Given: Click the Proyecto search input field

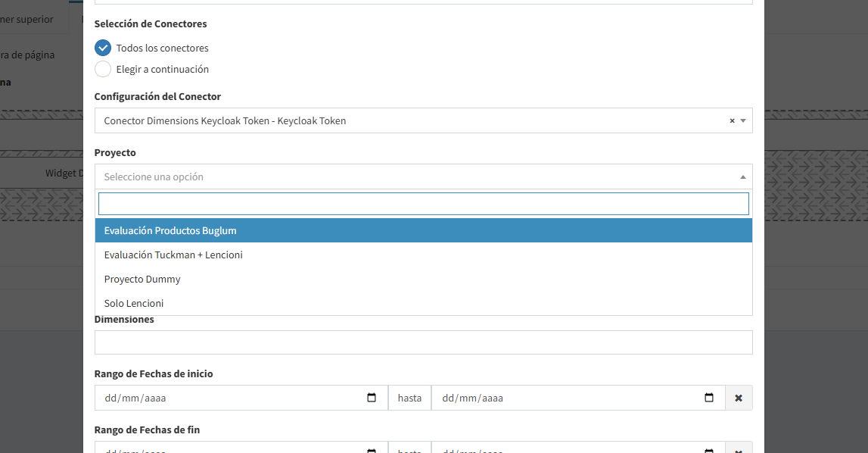Looking at the screenshot, I should point(424,204).
